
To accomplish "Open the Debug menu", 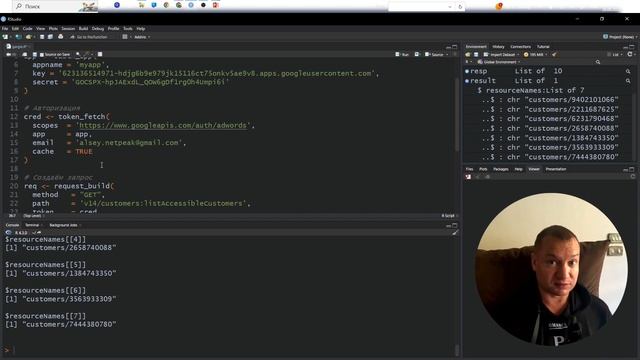I will click(x=98, y=29).
